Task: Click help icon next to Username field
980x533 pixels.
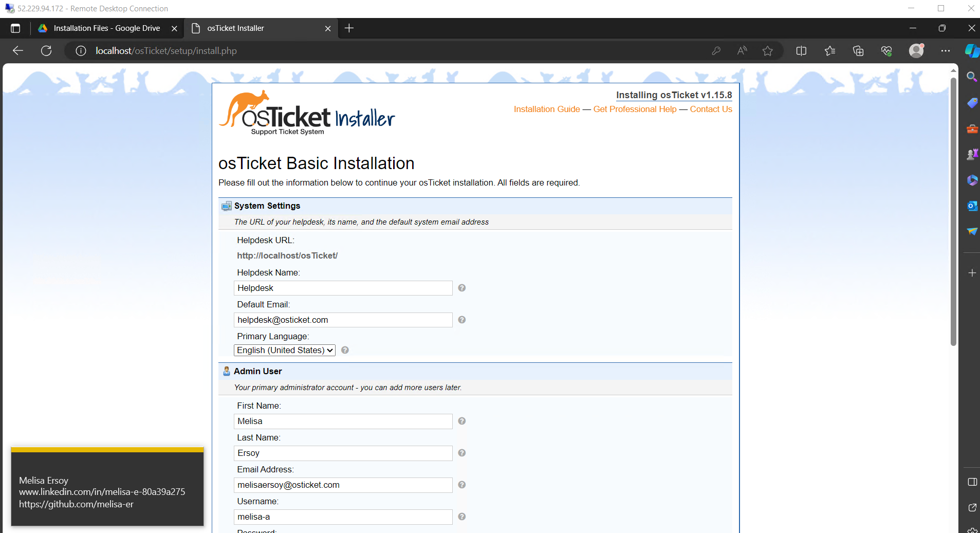Action: pos(461,517)
